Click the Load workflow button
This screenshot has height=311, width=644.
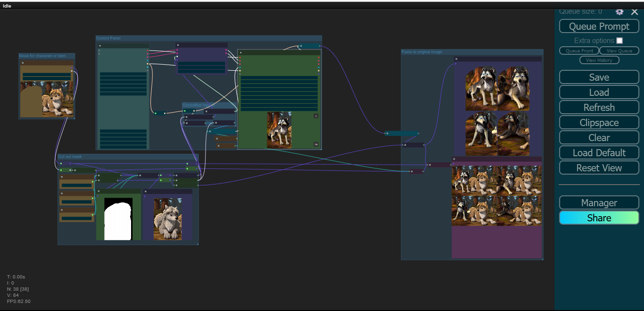tap(599, 92)
